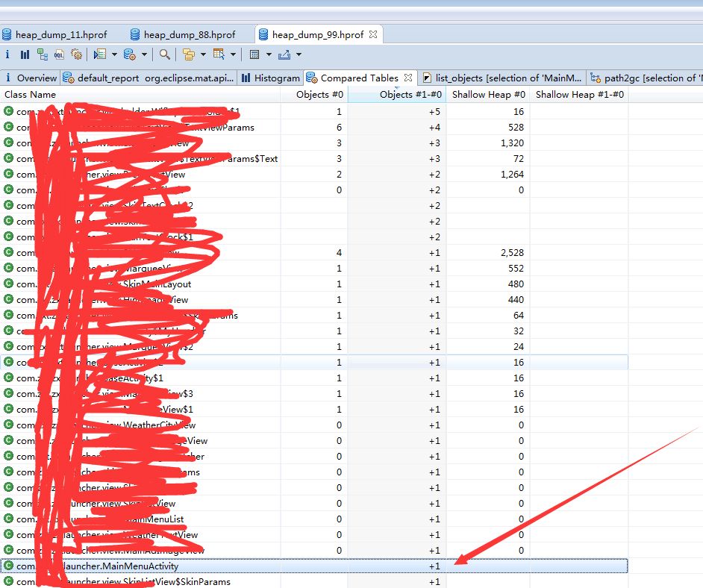Expand the Query Browser dropdown arrow
The image size is (703, 588).
coord(144,54)
